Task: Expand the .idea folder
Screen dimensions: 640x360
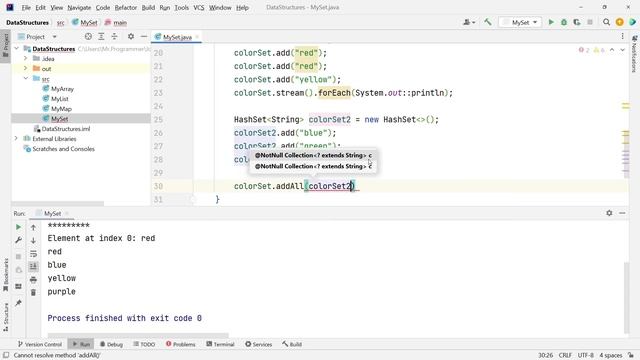Action: point(26,59)
